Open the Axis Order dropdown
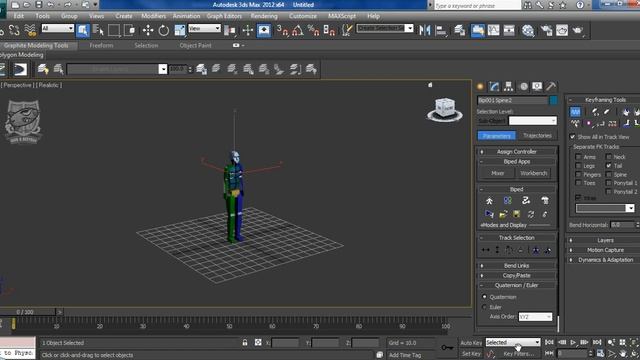This screenshot has width=640, height=360. tap(535, 317)
